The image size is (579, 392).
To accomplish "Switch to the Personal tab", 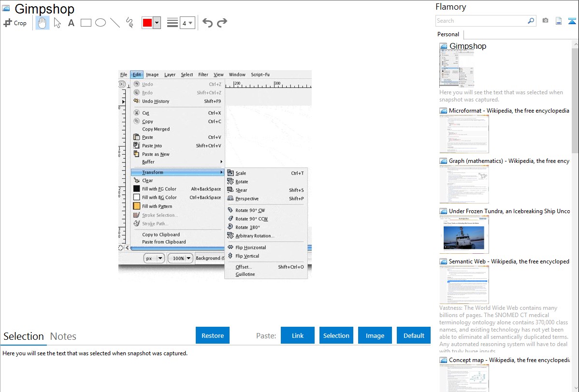I will (449, 34).
